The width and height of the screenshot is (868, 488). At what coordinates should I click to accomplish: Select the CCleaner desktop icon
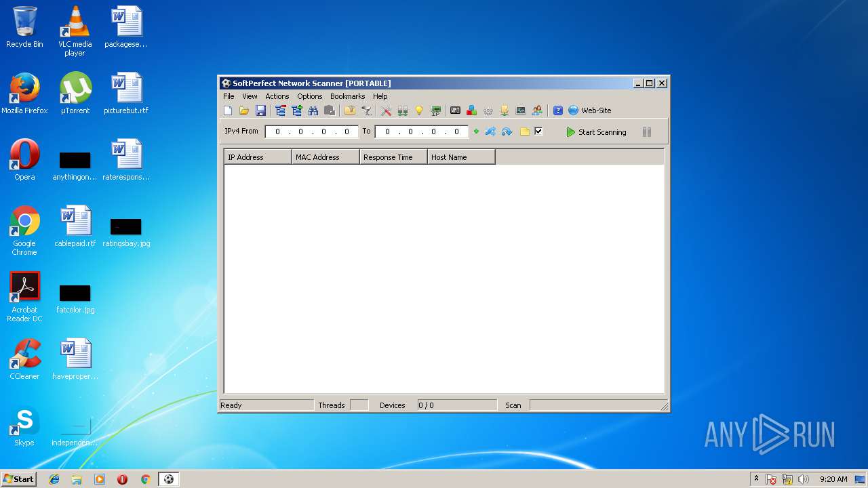[x=24, y=359]
